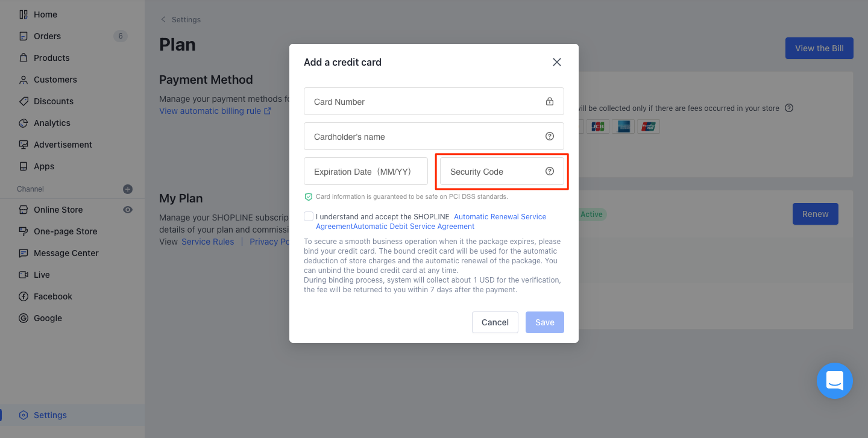Viewport: 868px width, 438px height.
Task: Close the Add a credit card dialog
Action: [x=557, y=62]
